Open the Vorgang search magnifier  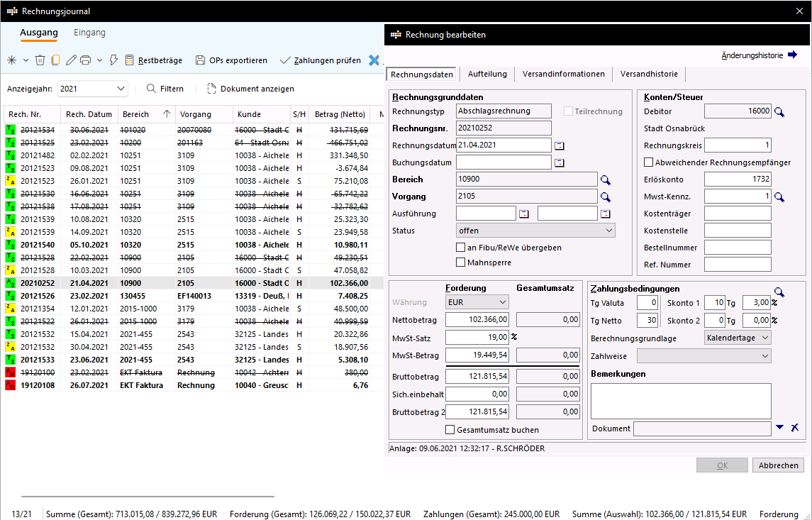click(x=606, y=196)
